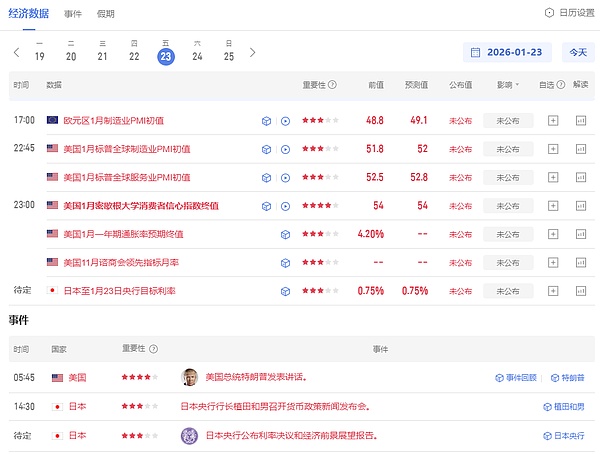Click the play icon for 美国1月标普全球制造业PMI初值
The height and width of the screenshot is (455, 600).
point(286,149)
